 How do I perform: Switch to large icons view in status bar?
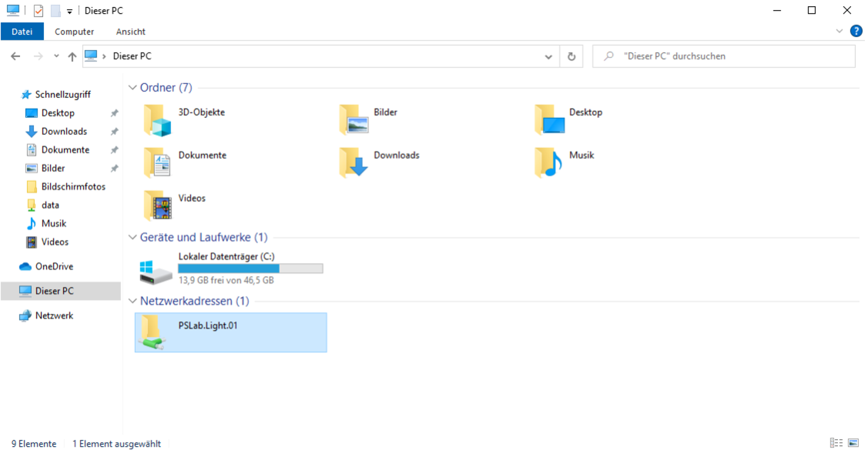[x=853, y=443]
